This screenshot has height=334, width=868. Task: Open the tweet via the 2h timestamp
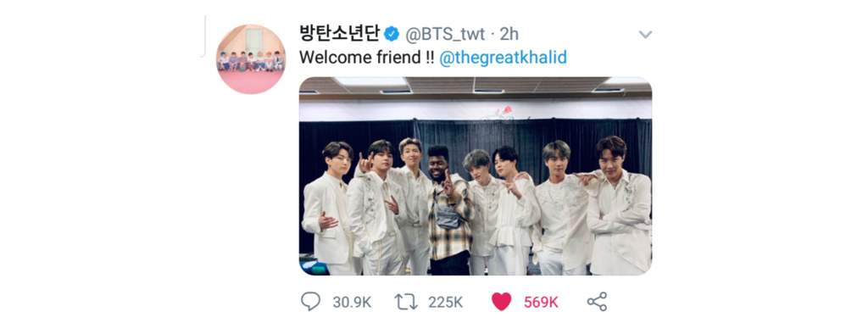click(x=509, y=35)
